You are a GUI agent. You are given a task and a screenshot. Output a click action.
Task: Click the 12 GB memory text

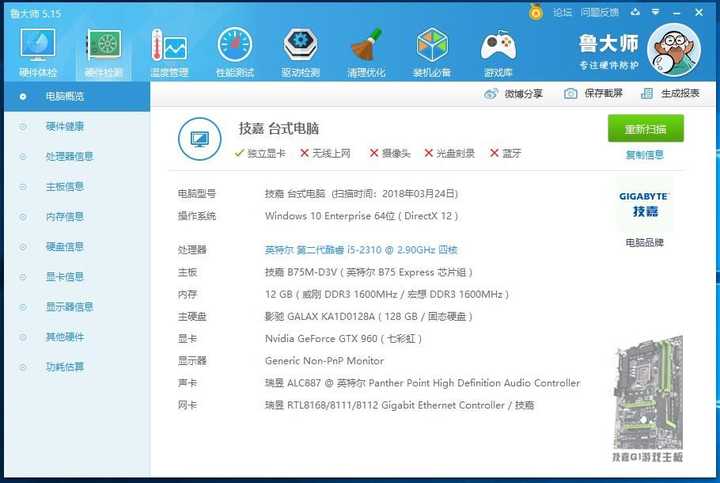tap(387, 294)
